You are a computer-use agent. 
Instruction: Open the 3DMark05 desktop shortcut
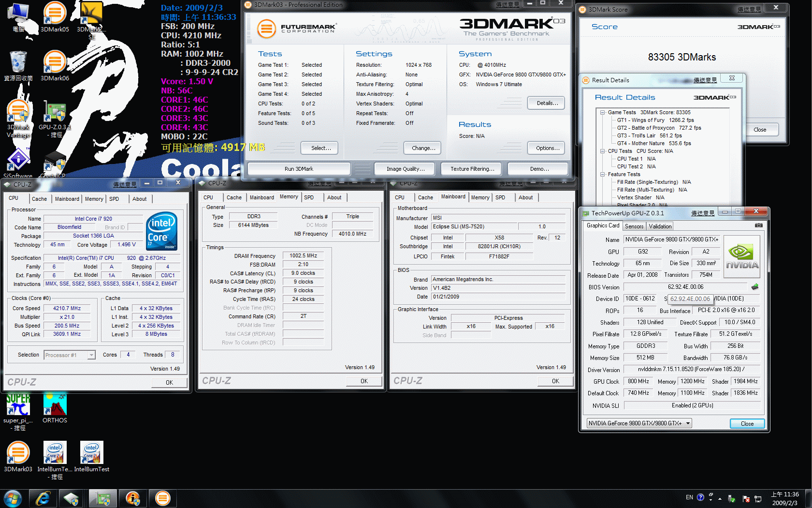55,17
